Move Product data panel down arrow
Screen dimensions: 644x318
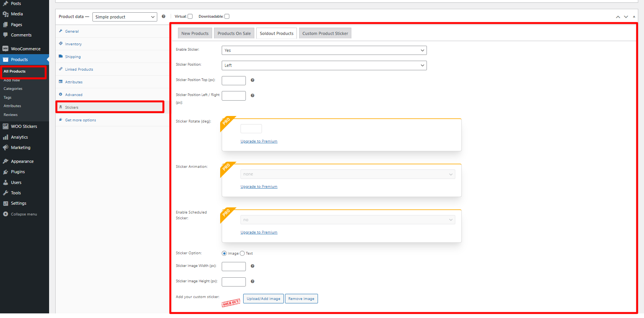click(626, 17)
